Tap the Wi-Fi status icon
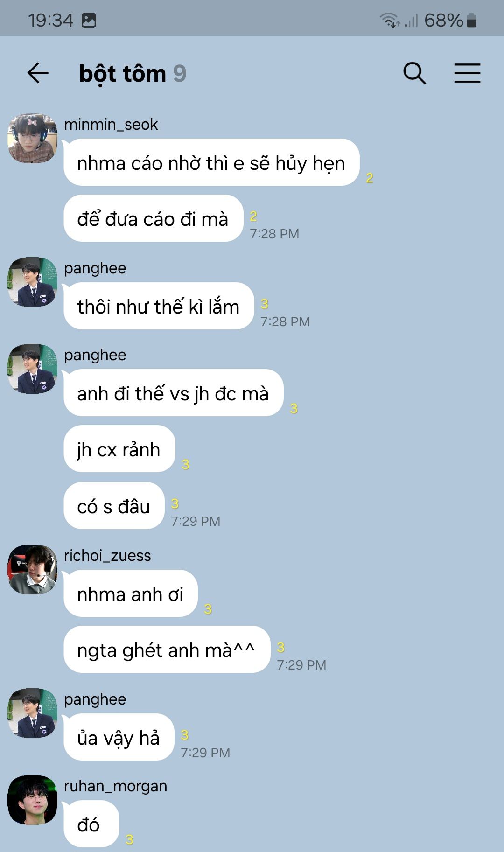The height and width of the screenshot is (852, 504). (x=389, y=21)
